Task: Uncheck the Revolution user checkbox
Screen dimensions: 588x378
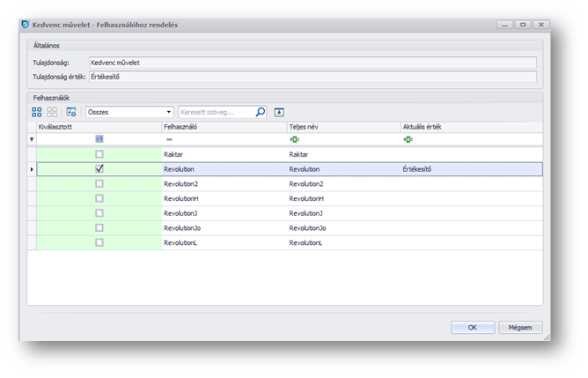Action: pyautogui.click(x=99, y=169)
